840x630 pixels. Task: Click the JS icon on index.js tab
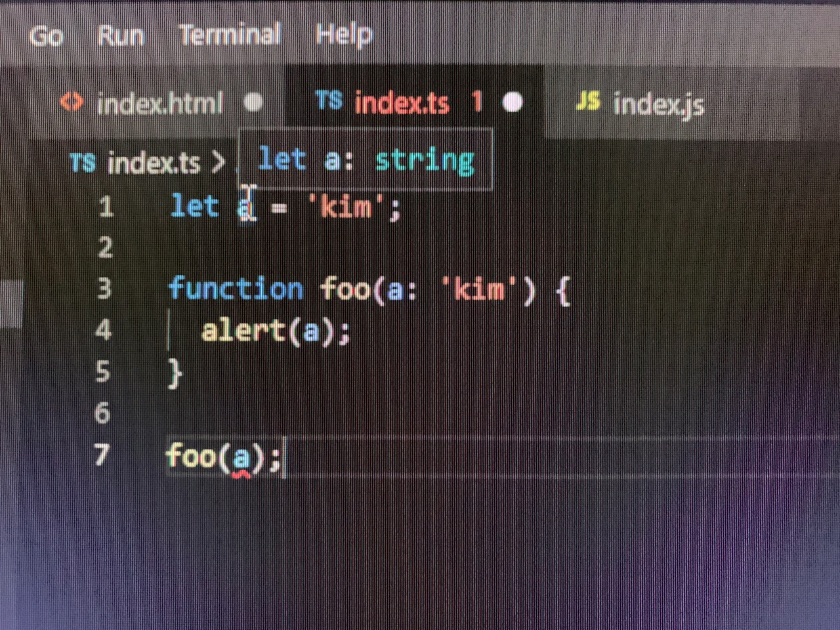pyautogui.click(x=588, y=100)
